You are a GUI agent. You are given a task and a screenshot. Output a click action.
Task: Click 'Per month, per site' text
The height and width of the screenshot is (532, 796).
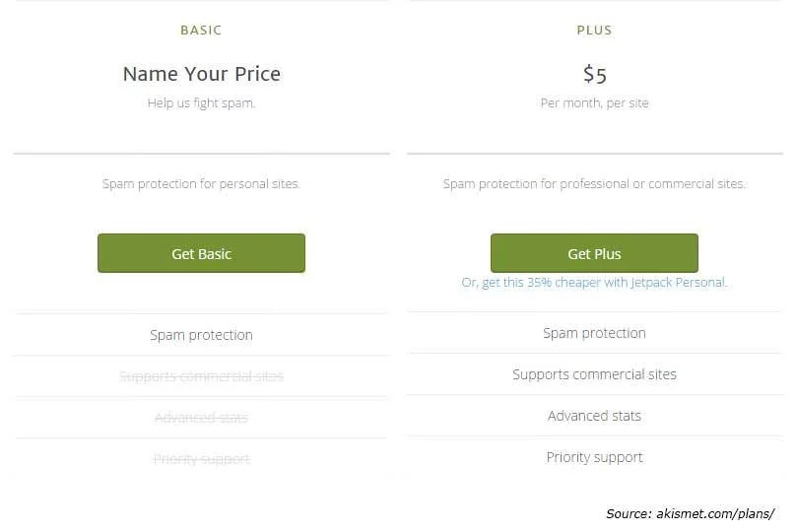coord(594,103)
